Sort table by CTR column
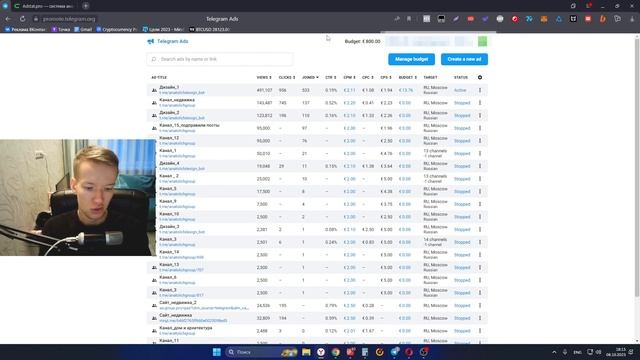The image size is (640, 360). click(331, 77)
